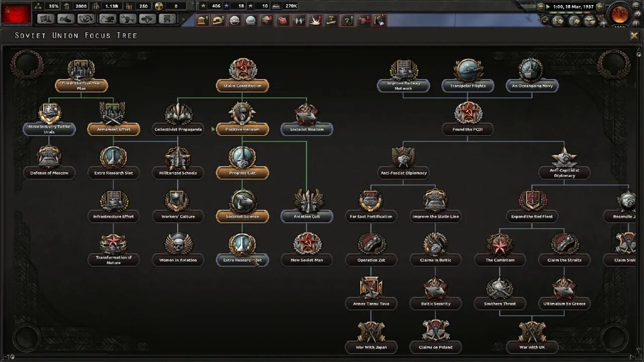Select Militarized Schools focus
This screenshot has width=644, height=362.
pyautogui.click(x=178, y=163)
